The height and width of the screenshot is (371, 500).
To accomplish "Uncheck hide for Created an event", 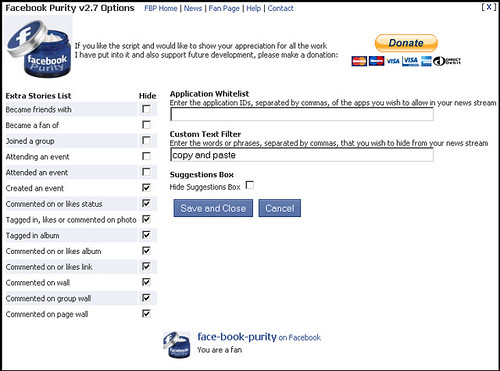I will click(x=146, y=188).
